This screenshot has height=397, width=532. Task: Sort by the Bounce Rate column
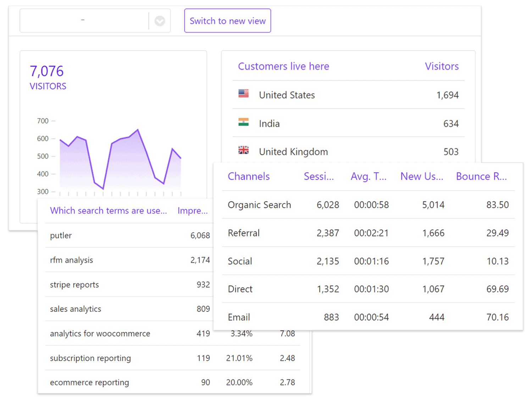point(481,177)
